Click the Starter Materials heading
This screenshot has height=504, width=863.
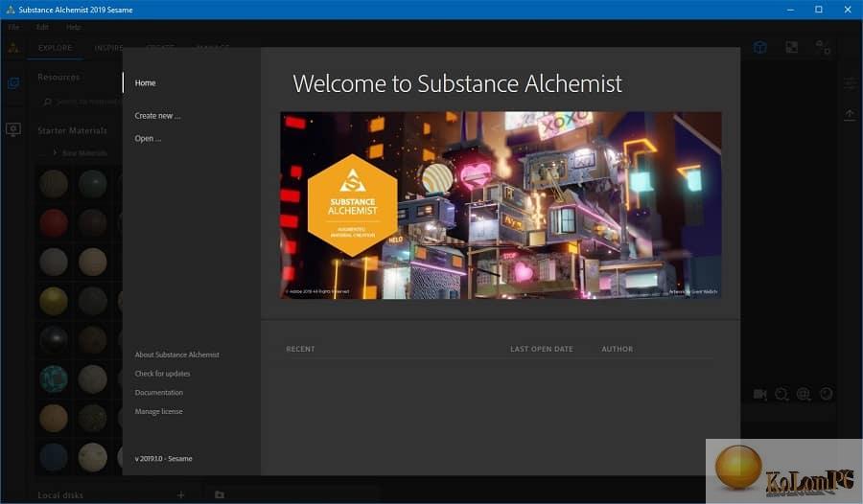coord(72,130)
